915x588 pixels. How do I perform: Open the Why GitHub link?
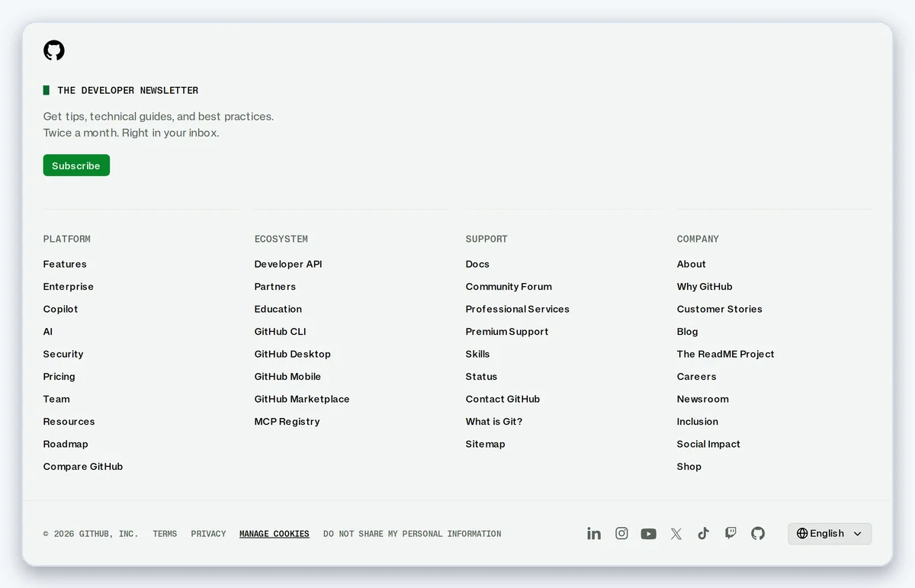[x=705, y=287]
